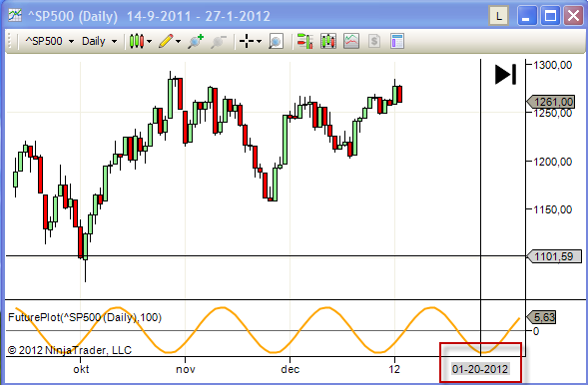Expand the drawing tools dropdown arrow
Viewport: 588px width, 385px height.
[178, 41]
